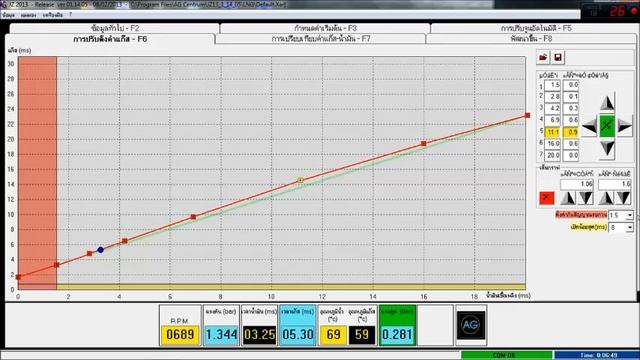Click the up triangle under the 1.06 field
The height and width of the screenshot is (360, 640).
[568, 198]
